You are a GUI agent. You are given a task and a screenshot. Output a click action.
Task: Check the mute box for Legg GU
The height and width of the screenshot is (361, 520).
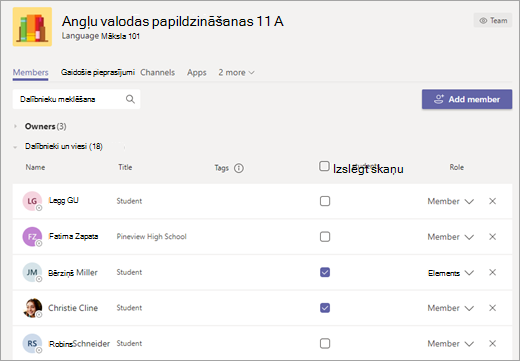[325, 201]
